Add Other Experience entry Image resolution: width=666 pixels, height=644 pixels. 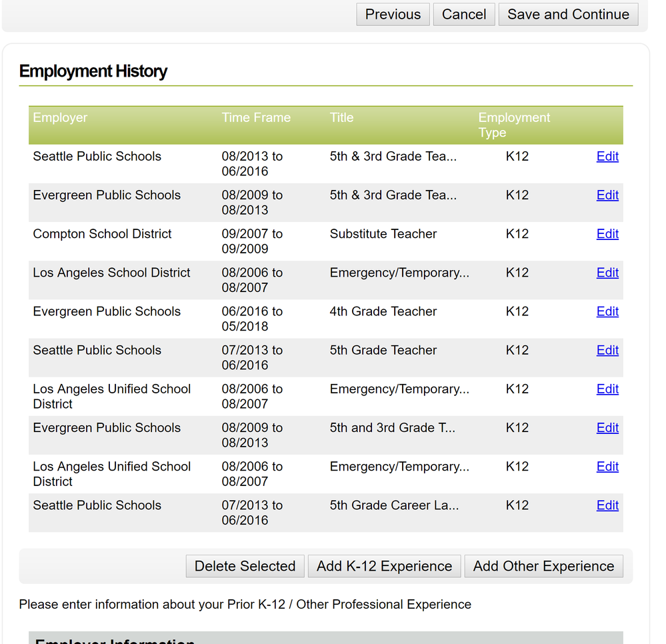tap(544, 566)
